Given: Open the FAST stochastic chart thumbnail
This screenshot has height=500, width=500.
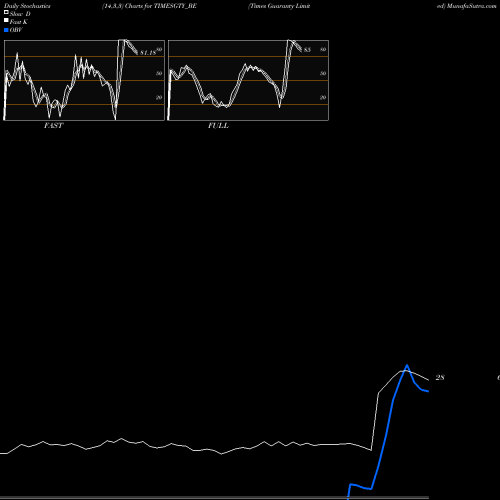Looking at the screenshot, I should pos(84,80).
